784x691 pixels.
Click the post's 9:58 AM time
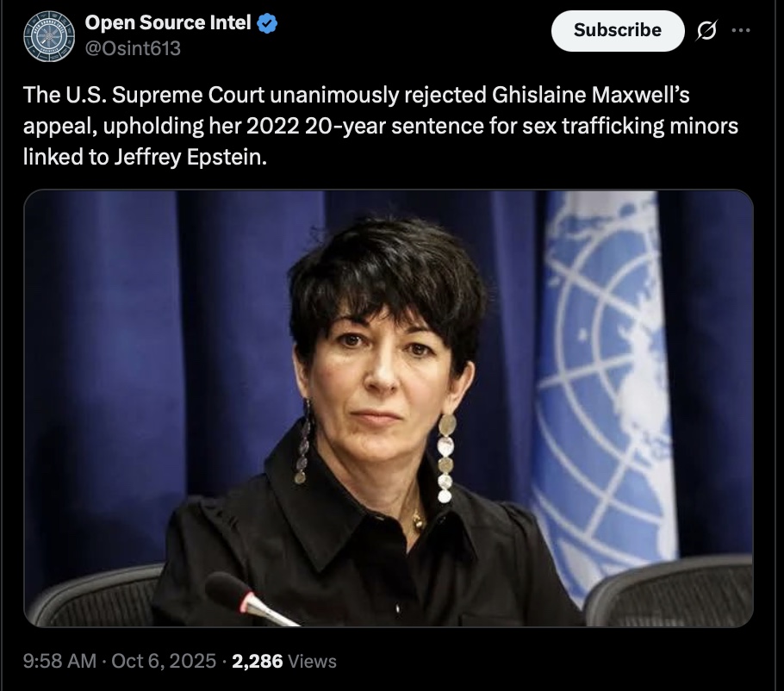[x=59, y=661]
